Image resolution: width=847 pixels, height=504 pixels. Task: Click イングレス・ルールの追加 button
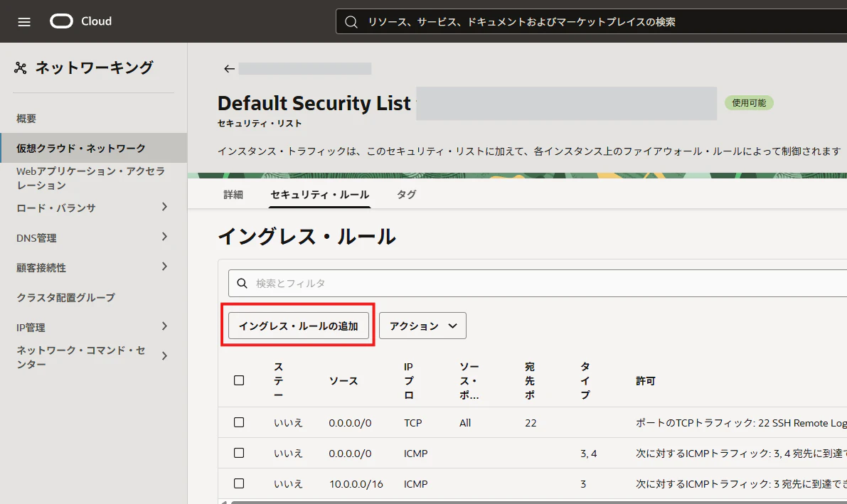click(298, 326)
